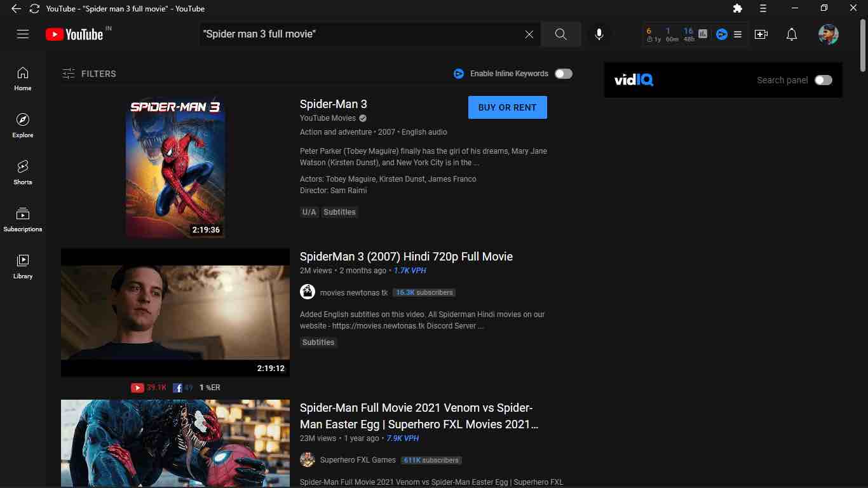
Task: Open the hamburger guide menu
Action: pos(23,34)
